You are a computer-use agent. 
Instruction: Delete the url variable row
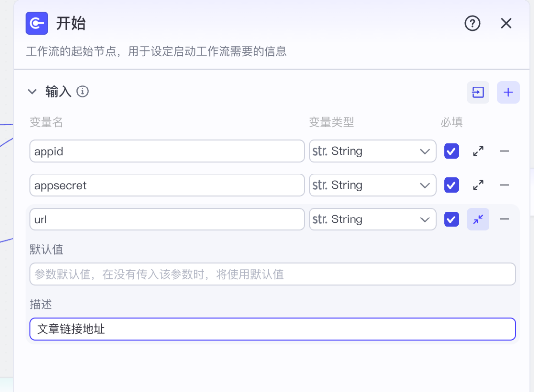(x=504, y=219)
